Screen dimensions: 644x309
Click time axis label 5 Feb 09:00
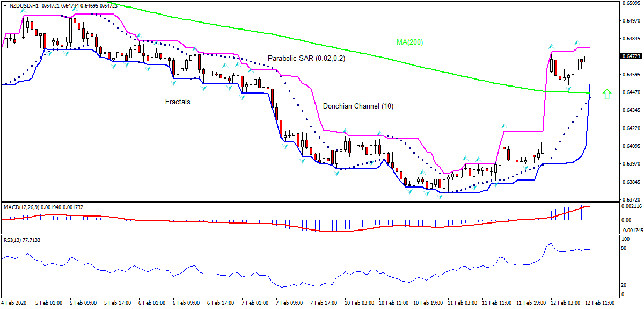(83, 303)
